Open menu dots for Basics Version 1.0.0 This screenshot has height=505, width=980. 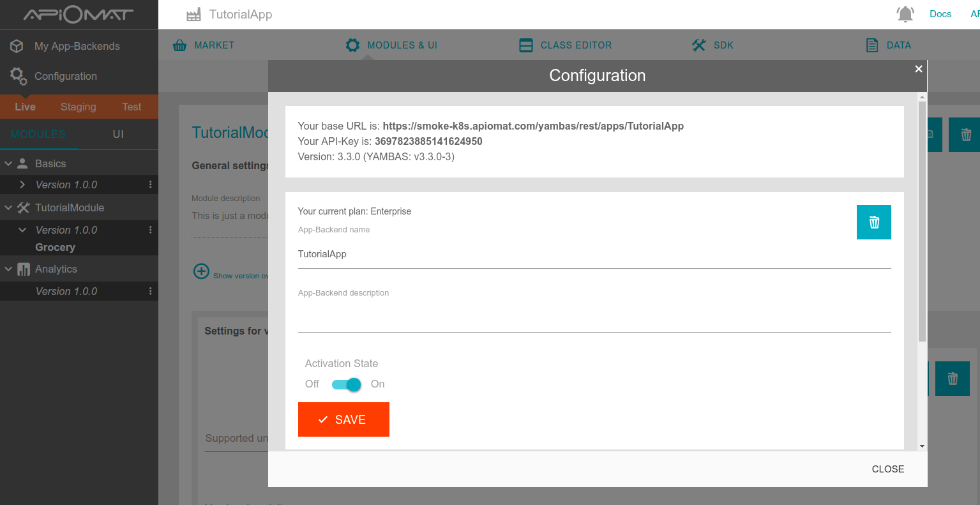[151, 185]
